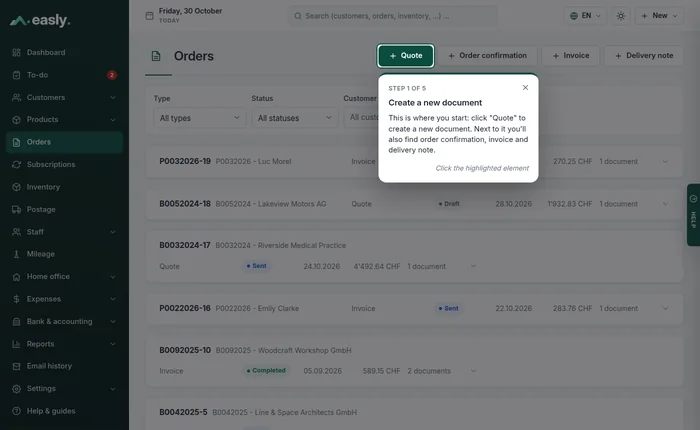This screenshot has height=430, width=700.
Task: Expand the Settings section
Action: 112,388
